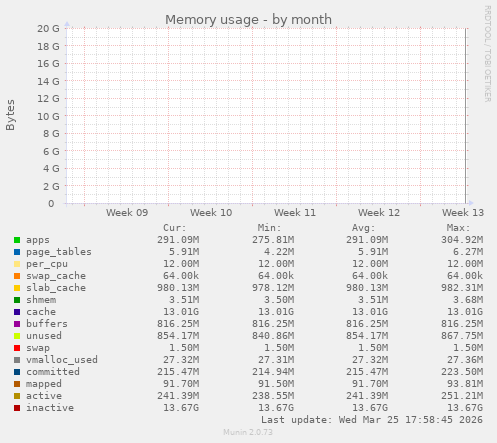Click the 'mapped' legend label
The height and width of the screenshot is (443, 497).
click(44, 384)
